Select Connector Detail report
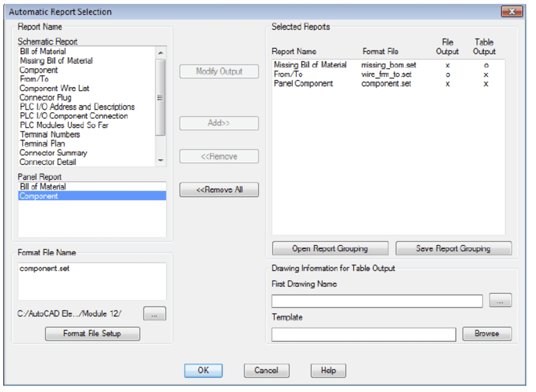Image resolution: width=536 pixels, height=392 pixels. coord(48,162)
